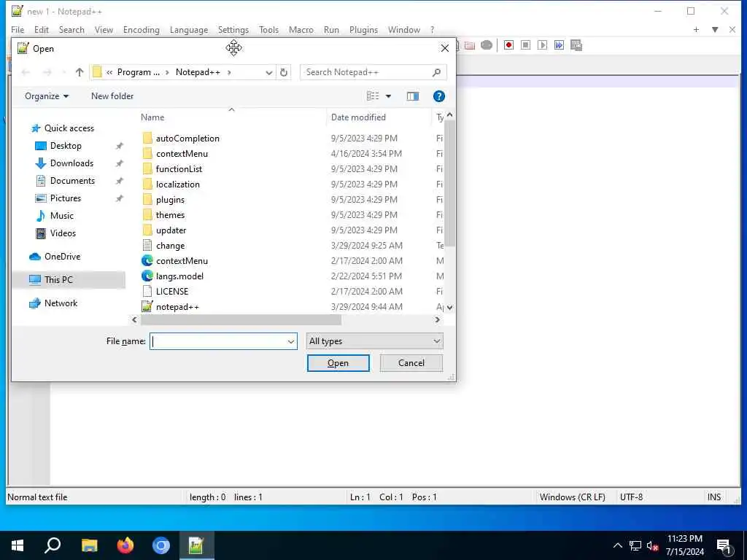Click New folder button
The height and width of the screenshot is (560, 747).
112,96
